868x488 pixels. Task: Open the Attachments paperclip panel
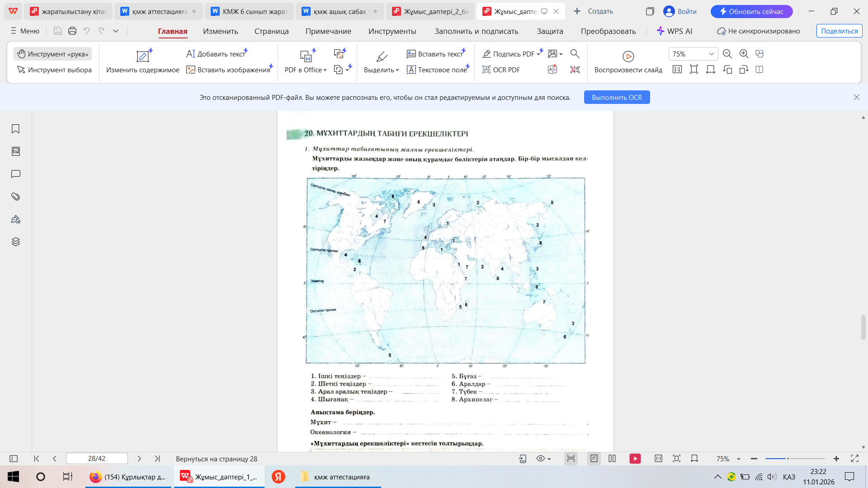click(x=15, y=197)
